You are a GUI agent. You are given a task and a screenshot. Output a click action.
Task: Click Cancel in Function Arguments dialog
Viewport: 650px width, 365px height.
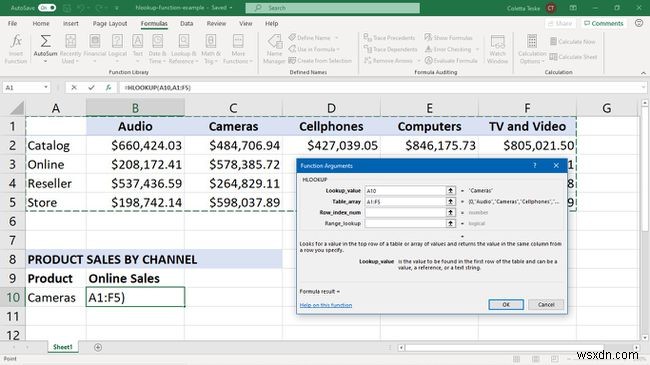546,304
